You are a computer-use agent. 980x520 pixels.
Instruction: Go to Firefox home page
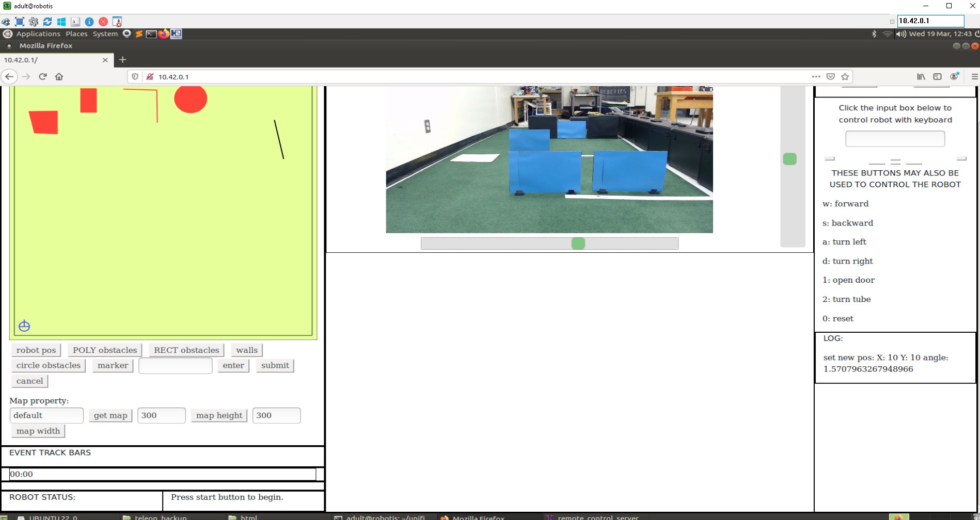[x=59, y=77]
